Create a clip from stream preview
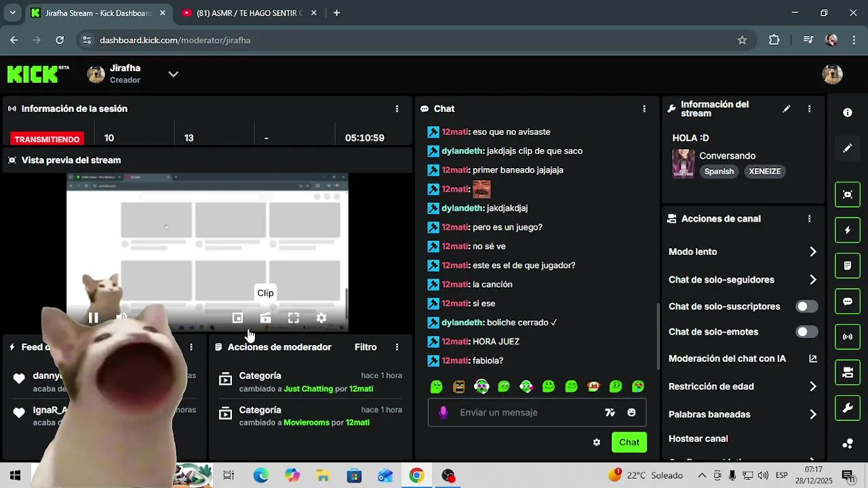Screen dimensions: 868x488 [x=265, y=318]
